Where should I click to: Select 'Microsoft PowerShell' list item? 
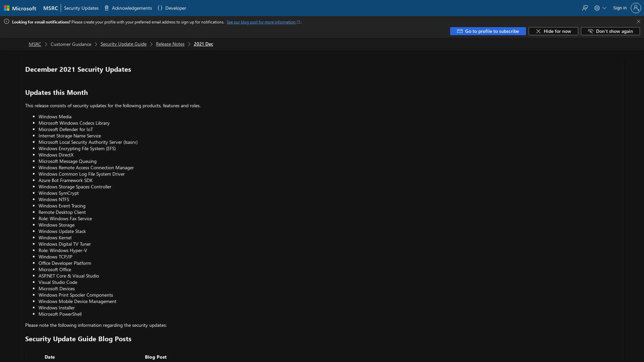[60, 314]
